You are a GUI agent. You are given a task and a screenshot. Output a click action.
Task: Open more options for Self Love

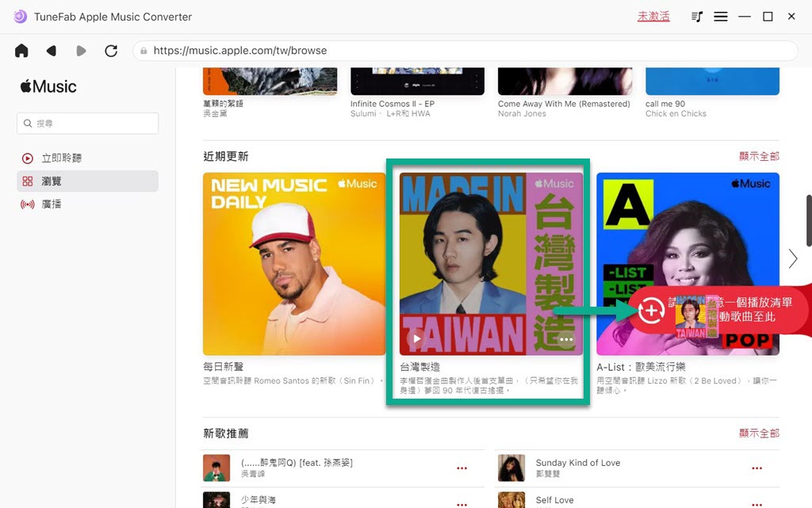(x=756, y=504)
